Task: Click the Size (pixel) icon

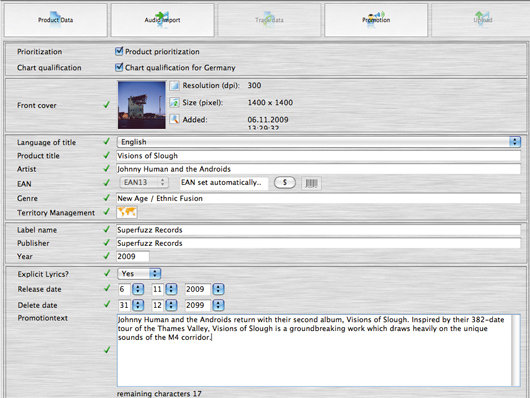Action: pos(174,102)
